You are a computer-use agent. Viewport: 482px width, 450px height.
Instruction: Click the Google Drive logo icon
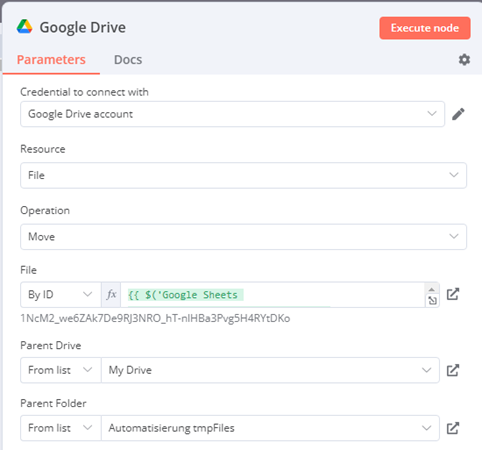coord(25,27)
